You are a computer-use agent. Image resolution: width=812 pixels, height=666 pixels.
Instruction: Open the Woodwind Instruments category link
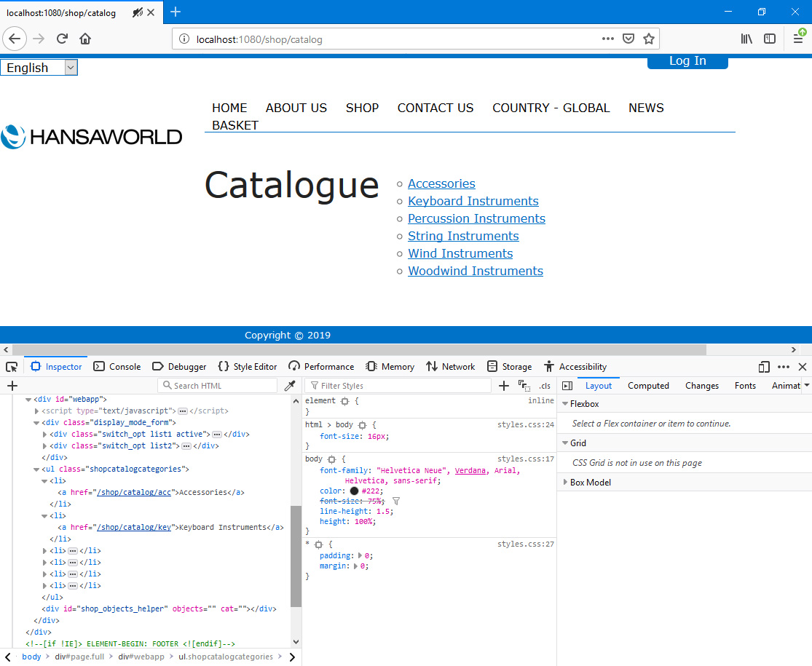coord(476,271)
